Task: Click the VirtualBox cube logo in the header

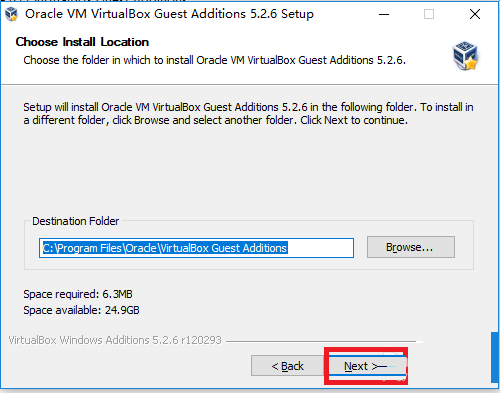Action: tap(465, 55)
